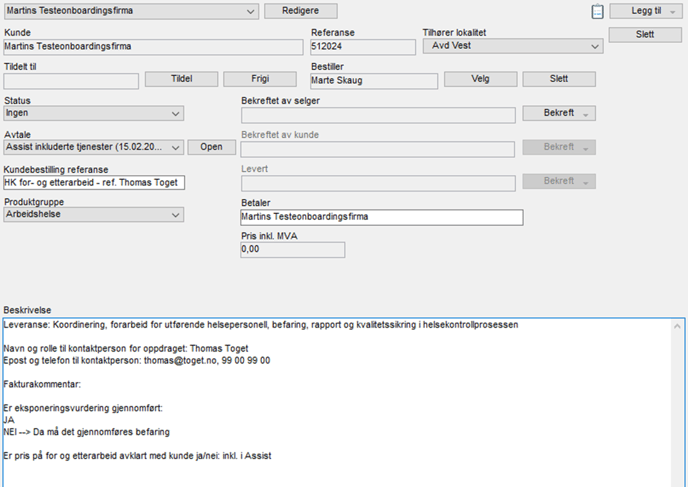Image resolution: width=688 pixels, height=487 pixels.
Task: Click Velg next to Bestiller
Action: point(479,79)
